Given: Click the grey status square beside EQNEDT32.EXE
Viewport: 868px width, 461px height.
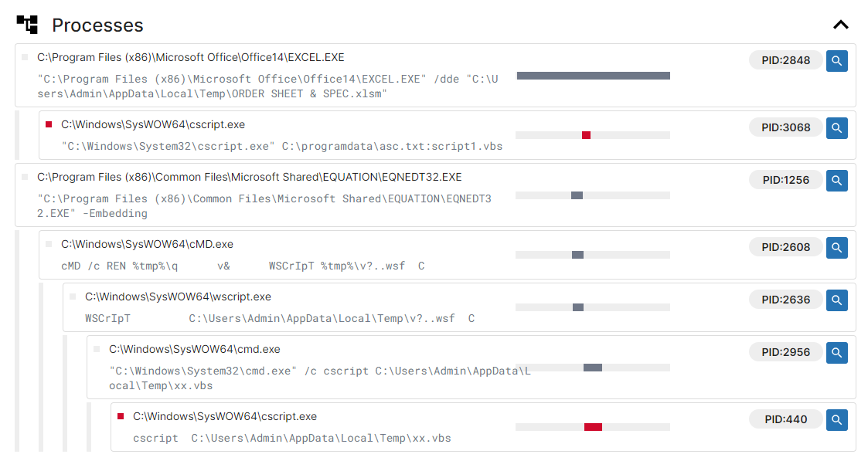Looking at the screenshot, I should pyautogui.click(x=25, y=177).
